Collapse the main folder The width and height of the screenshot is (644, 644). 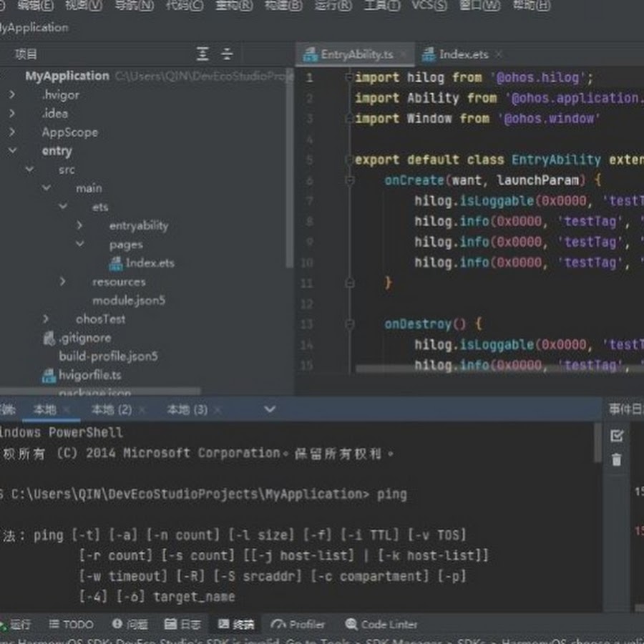(x=47, y=188)
